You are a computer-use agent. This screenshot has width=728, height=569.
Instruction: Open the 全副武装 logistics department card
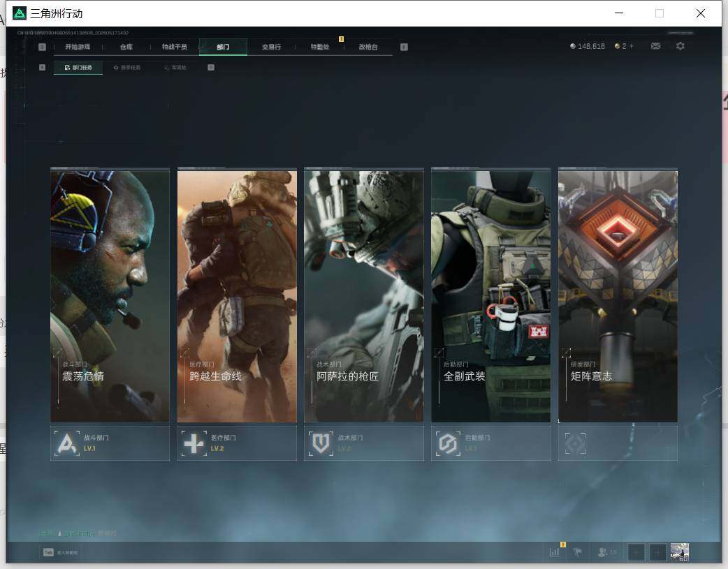click(490, 295)
